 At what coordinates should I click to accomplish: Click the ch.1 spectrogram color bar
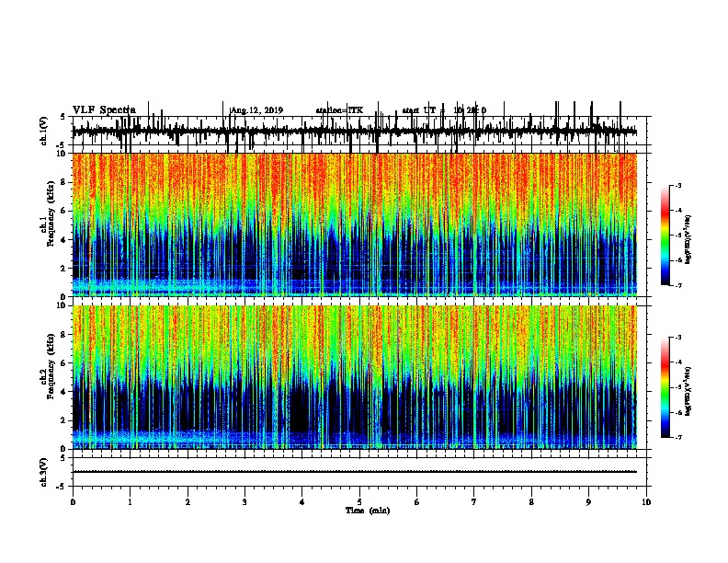(x=665, y=236)
